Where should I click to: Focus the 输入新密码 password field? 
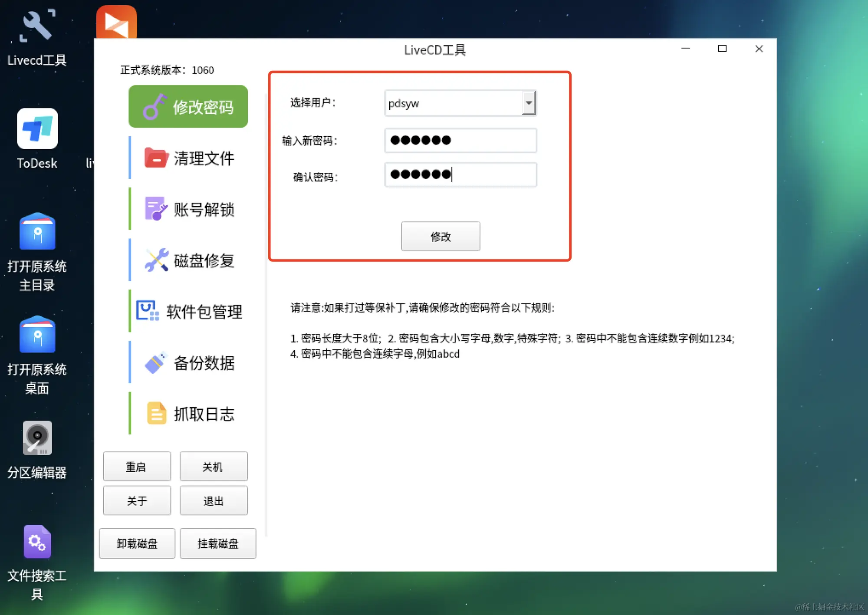[x=460, y=140]
